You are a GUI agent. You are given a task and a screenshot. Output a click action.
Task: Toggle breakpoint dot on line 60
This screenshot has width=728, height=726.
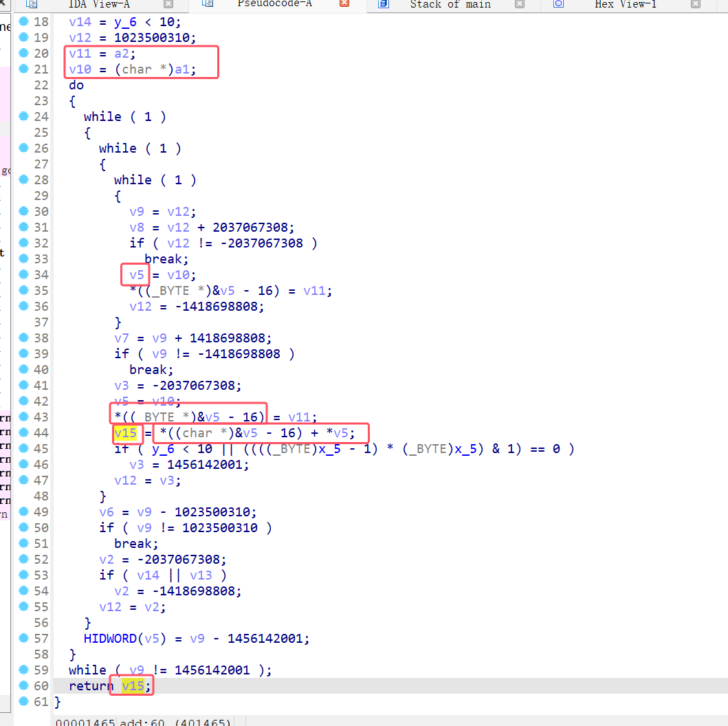[24, 685]
